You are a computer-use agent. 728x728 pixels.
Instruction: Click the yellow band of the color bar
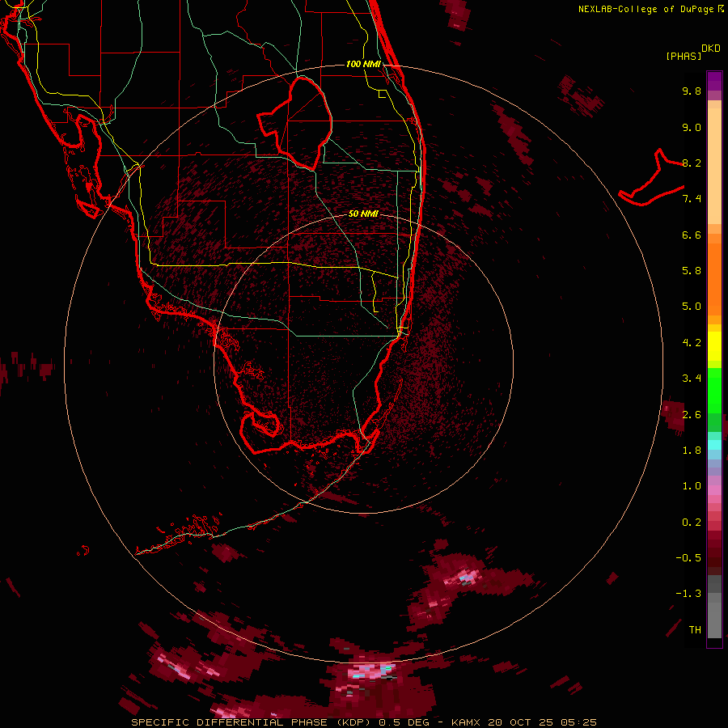coord(714,346)
